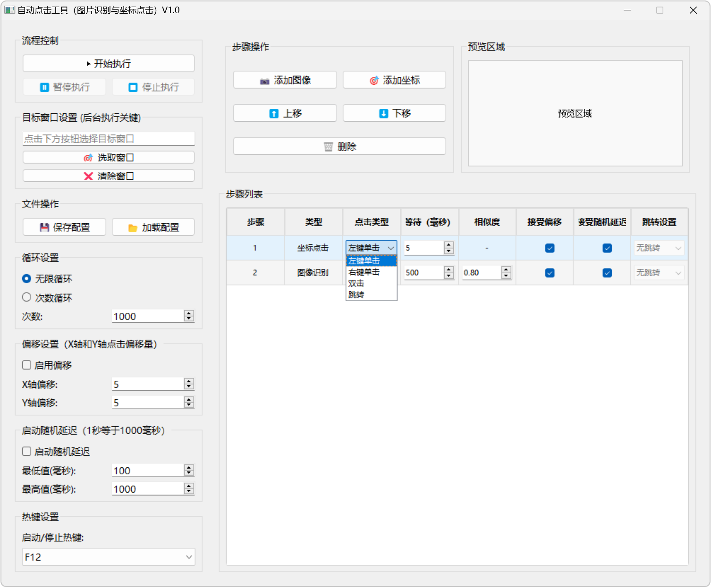Click the 点击类型 column header
The width and height of the screenshot is (711, 588).
372,222
